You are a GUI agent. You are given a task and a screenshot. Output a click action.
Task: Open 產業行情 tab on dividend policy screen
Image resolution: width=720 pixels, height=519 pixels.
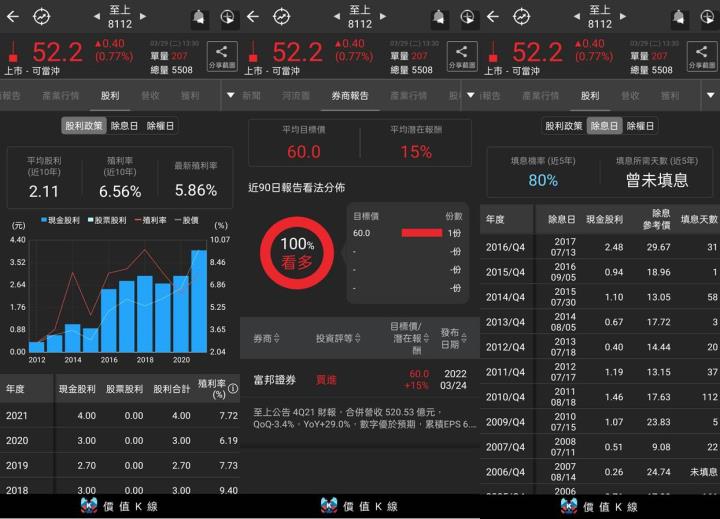click(x=61, y=96)
